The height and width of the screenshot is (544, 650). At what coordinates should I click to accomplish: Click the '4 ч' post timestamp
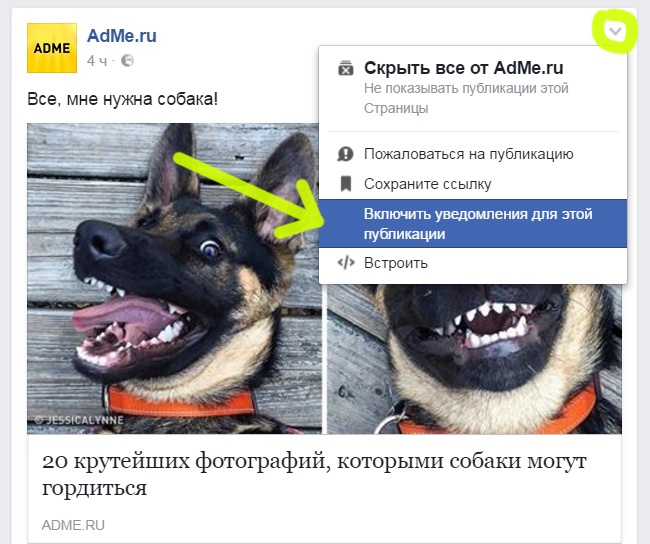click(x=97, y=61)
